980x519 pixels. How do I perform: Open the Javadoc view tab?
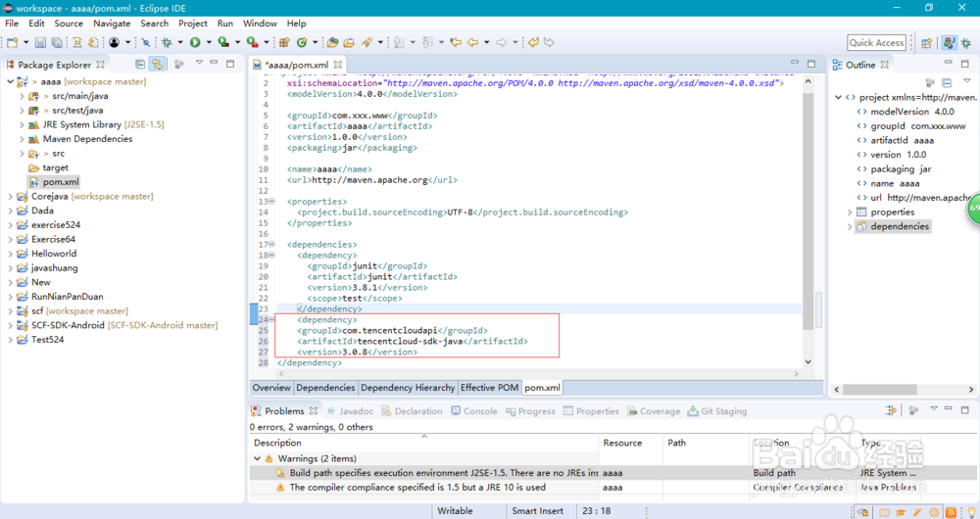click(350, 411)
